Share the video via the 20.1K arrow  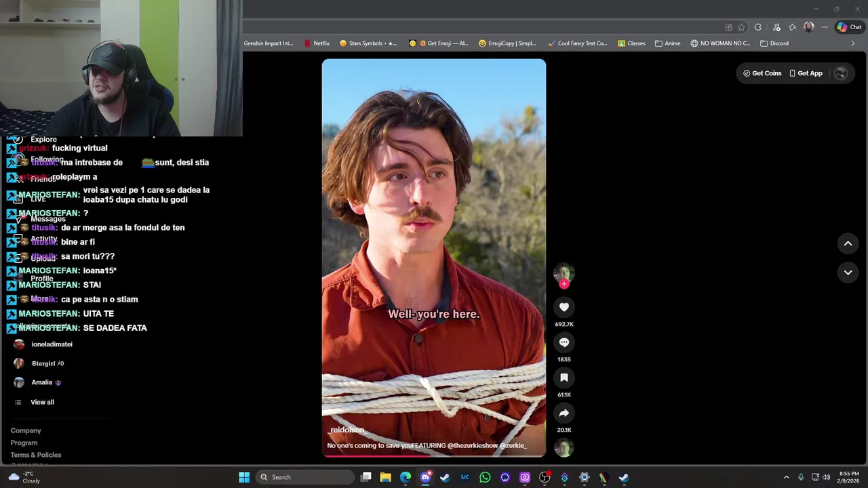point(564,413)
